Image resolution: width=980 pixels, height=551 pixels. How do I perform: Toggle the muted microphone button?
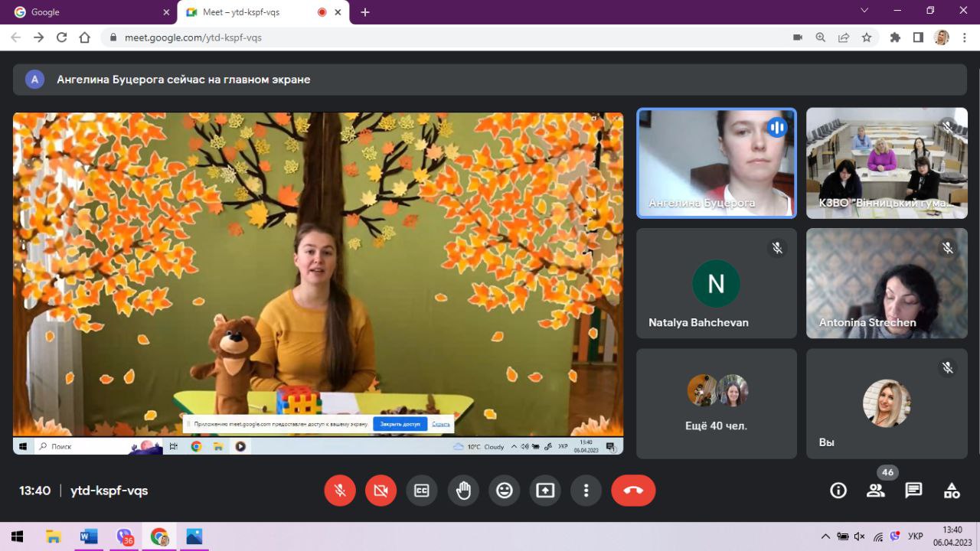pyautogui.click(x=340, y=491)
